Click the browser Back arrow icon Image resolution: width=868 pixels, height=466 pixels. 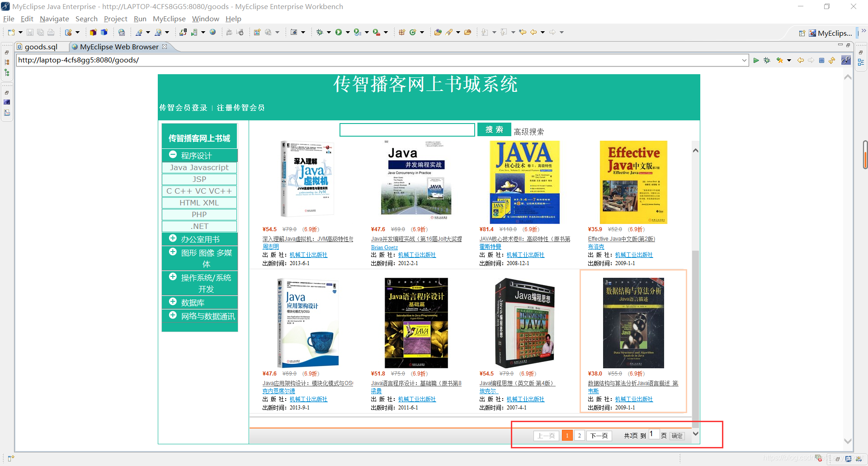pyautogui.click(x=800, y=60)
